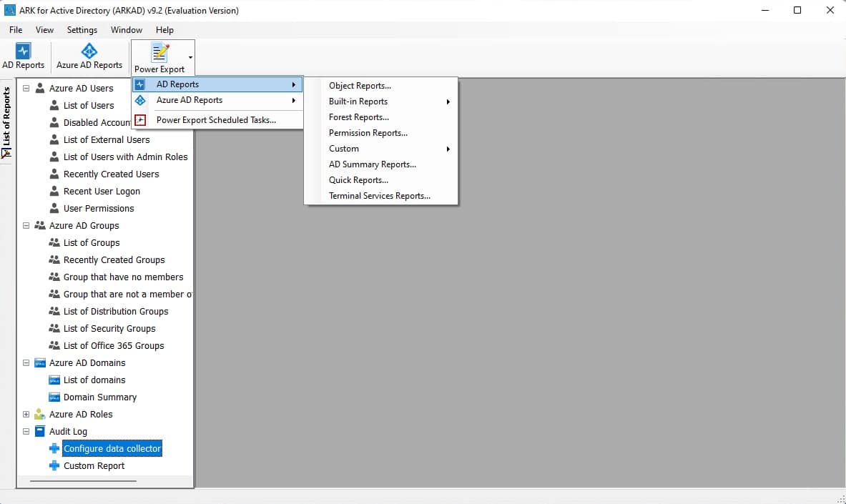Click the List of Security Groups icon
This screenshot has width=846, height=504.
click(x=54, y=328)
